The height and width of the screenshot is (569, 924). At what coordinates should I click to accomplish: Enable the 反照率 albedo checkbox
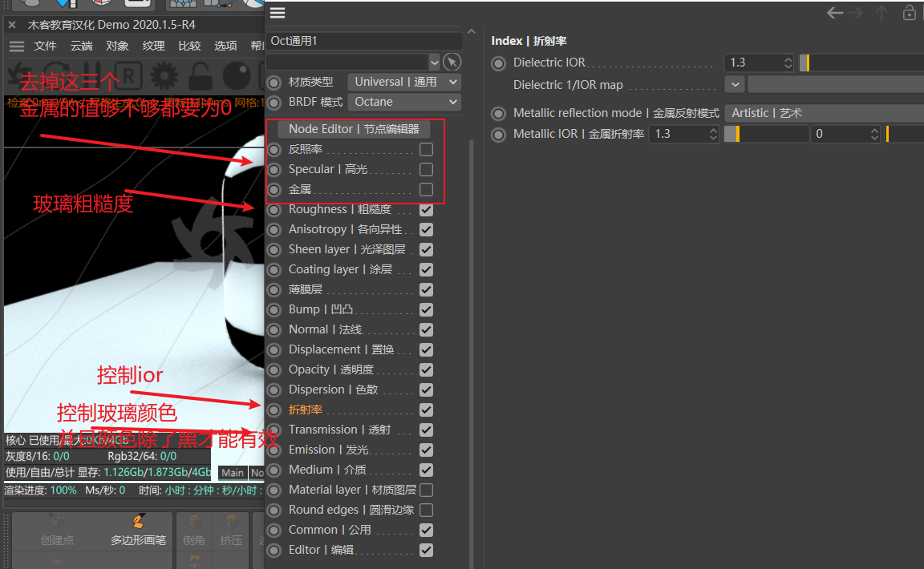point(426,150)
